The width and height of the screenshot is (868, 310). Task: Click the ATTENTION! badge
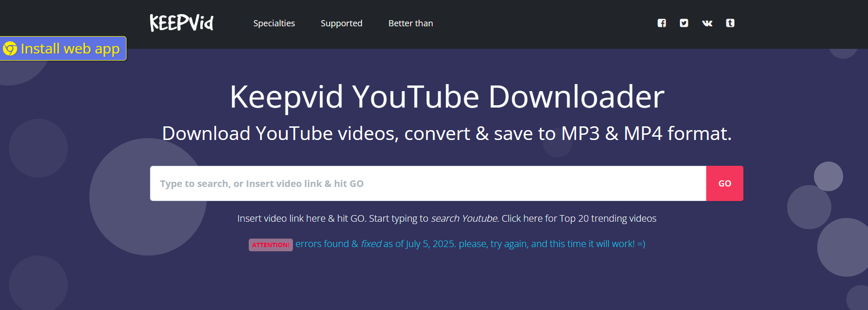(x=271, y=245)
